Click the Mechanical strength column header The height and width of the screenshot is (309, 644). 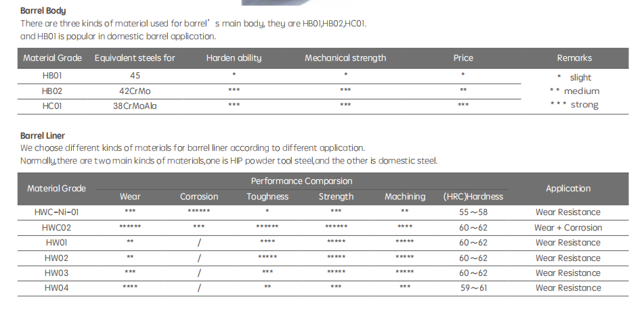point(345,58)
